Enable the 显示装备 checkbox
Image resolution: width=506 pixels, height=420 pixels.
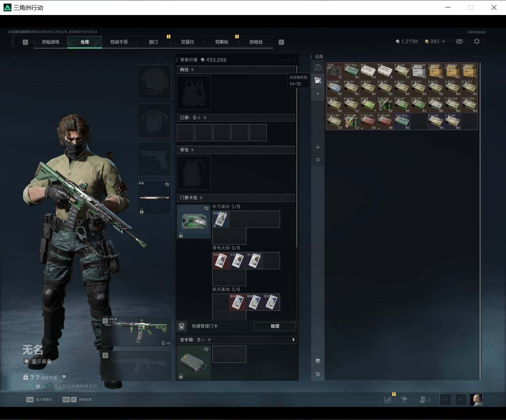[26, 361]
